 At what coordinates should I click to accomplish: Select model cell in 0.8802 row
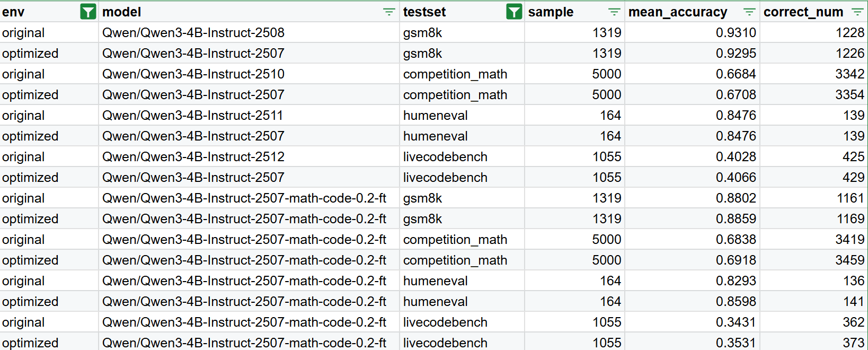[x=249, y=198]
